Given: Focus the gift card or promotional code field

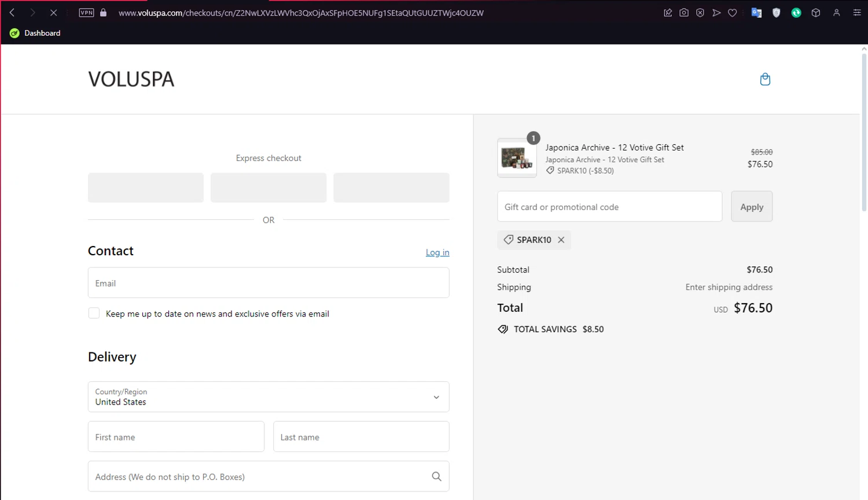Looking at the screenshot, I should point(610,207).
